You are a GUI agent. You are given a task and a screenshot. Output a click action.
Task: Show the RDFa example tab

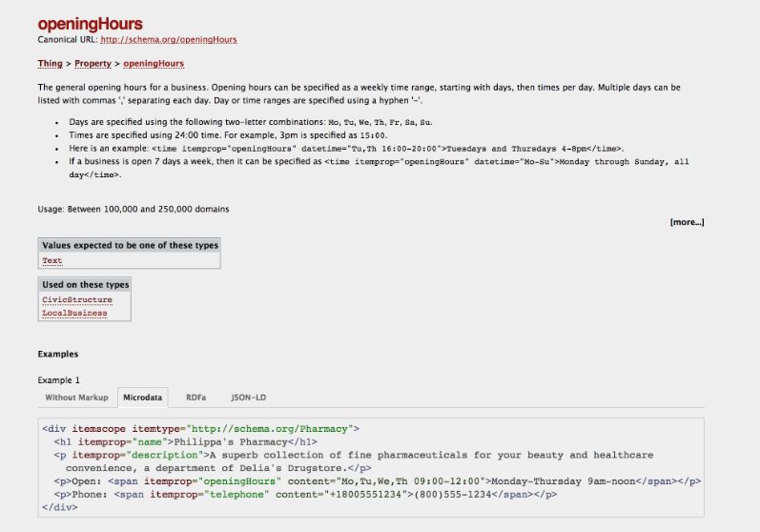(195, 397)
